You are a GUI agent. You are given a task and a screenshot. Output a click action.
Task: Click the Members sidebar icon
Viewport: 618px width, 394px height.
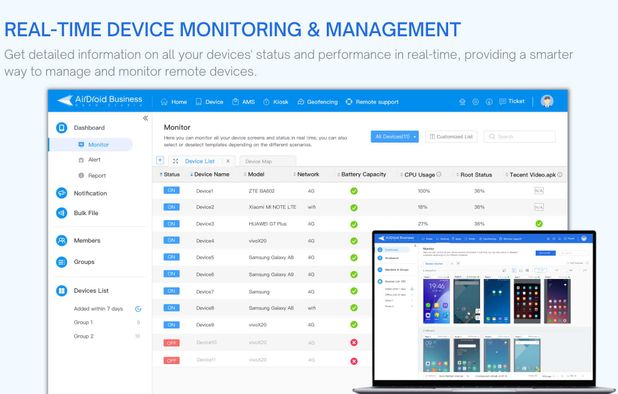tap(61, 240)
